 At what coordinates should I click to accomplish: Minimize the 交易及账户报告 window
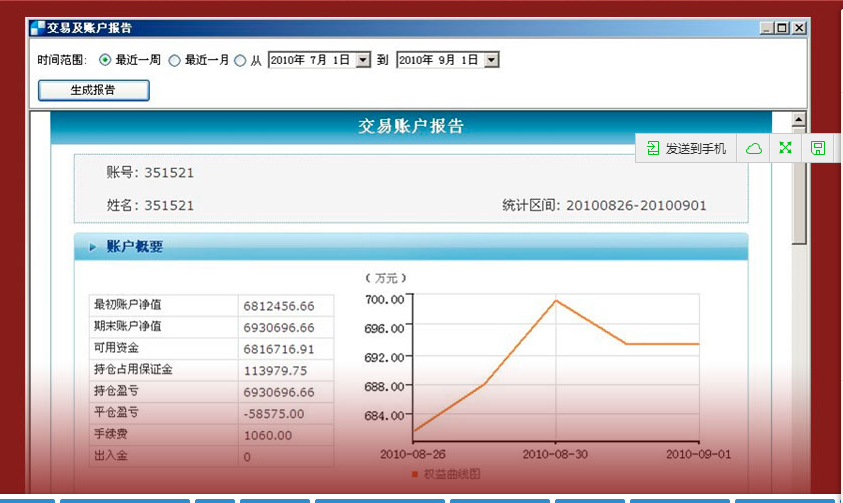[767, 28]
